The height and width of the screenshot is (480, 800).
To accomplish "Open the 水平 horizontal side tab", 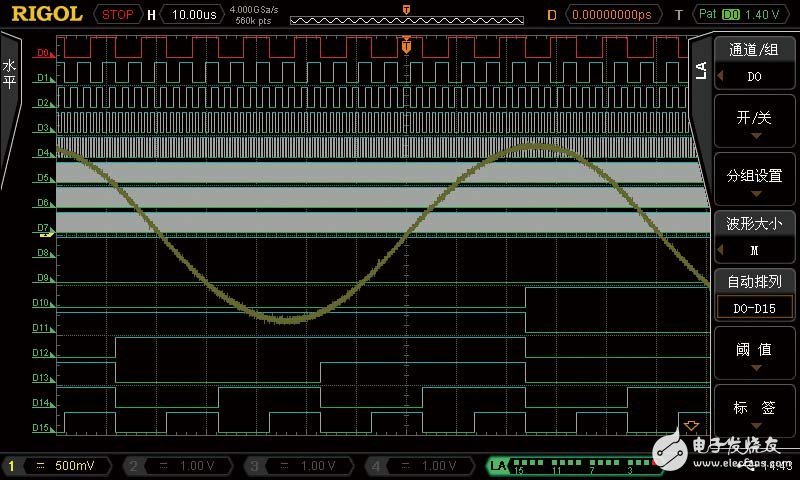I will (10, 75).
